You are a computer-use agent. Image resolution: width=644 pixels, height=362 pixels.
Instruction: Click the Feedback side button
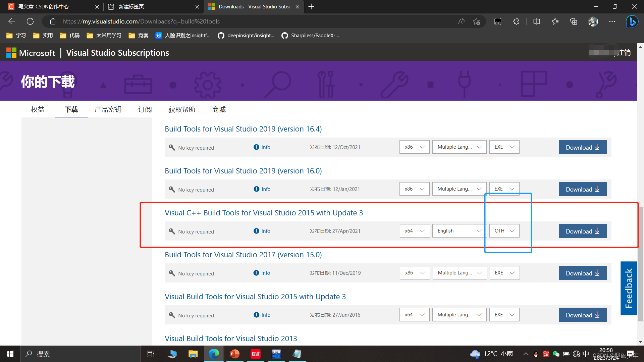629,288
